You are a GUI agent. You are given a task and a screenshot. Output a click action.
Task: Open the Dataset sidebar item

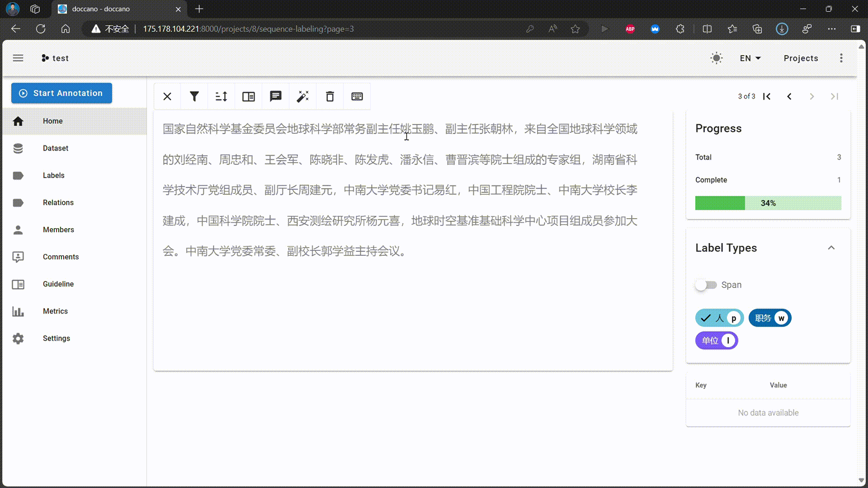[x=75, y=148]
